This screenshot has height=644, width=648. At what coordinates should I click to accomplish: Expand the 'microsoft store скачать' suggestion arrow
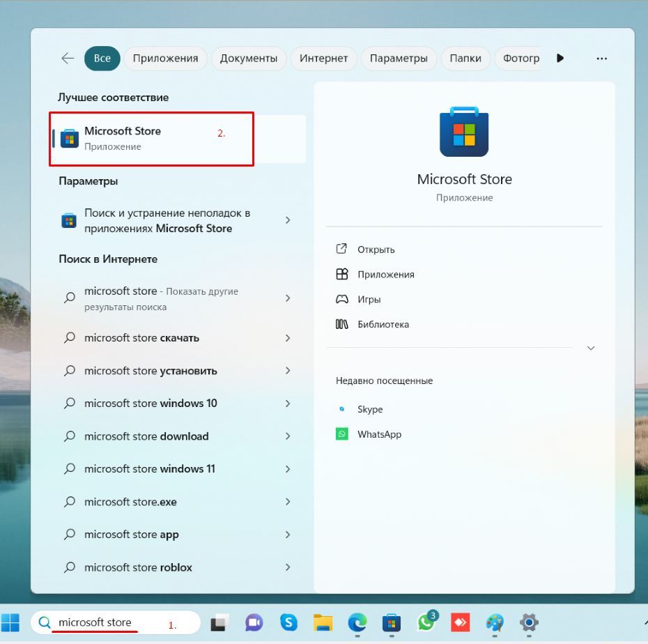(288, 338)
